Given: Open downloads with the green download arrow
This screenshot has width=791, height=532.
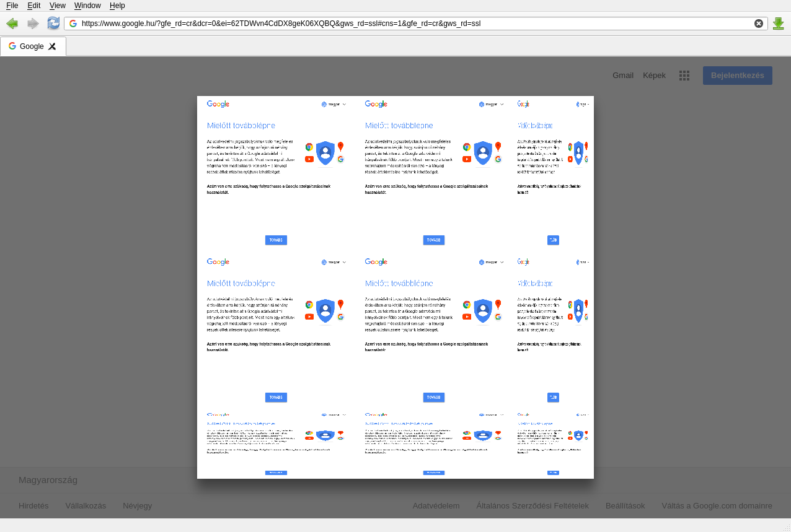Looking at the screenshot, I should (779, 24).
